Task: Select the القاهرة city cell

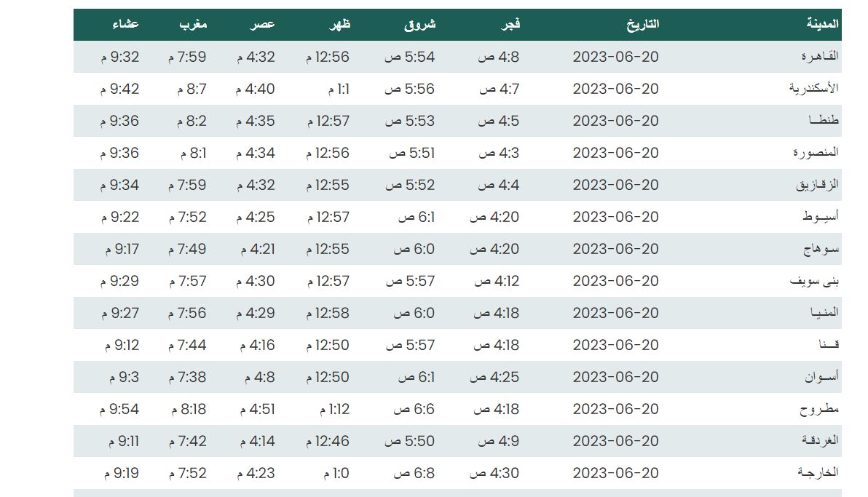Action: coord(818,57)
